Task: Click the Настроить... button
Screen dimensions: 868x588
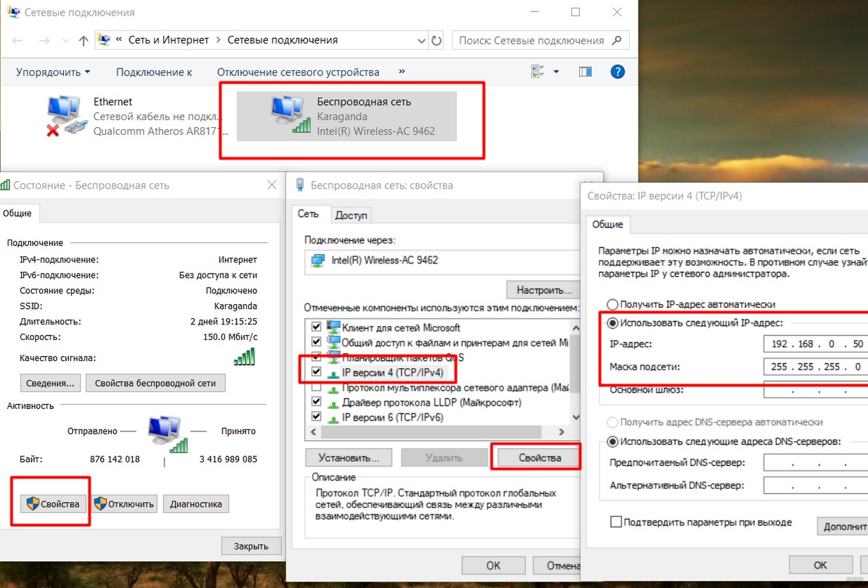Action: (x=543, y=290)
